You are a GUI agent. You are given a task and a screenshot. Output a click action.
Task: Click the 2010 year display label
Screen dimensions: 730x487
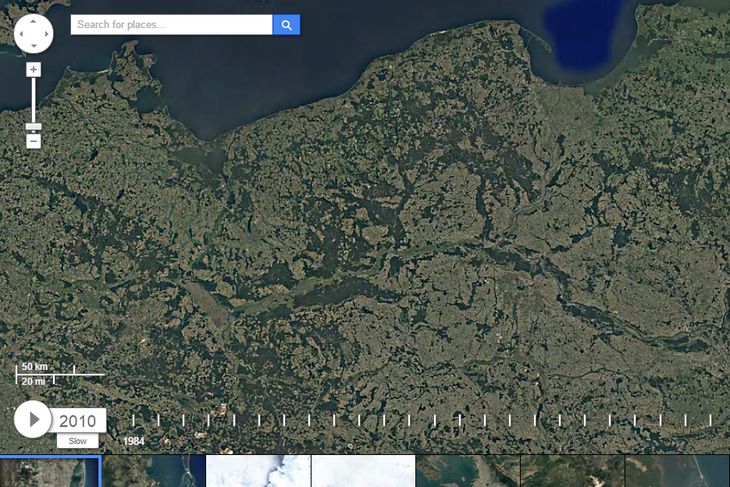pos(78,421)
